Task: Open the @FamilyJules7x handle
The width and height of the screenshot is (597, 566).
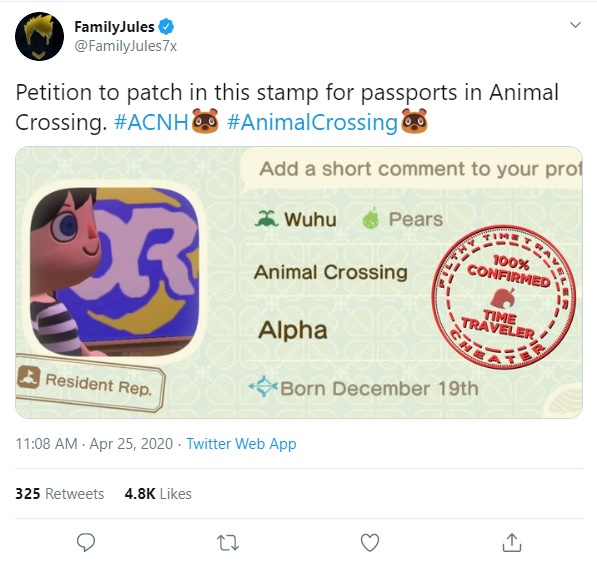Action: [x=126, y=46]
